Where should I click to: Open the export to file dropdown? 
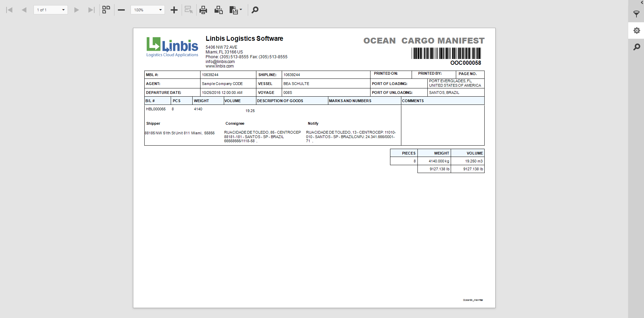(236, 10)
